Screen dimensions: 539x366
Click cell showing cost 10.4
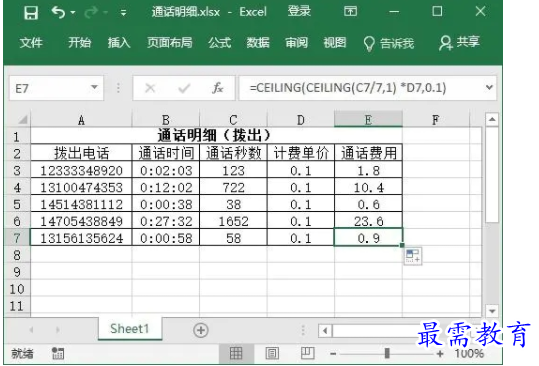368,187
